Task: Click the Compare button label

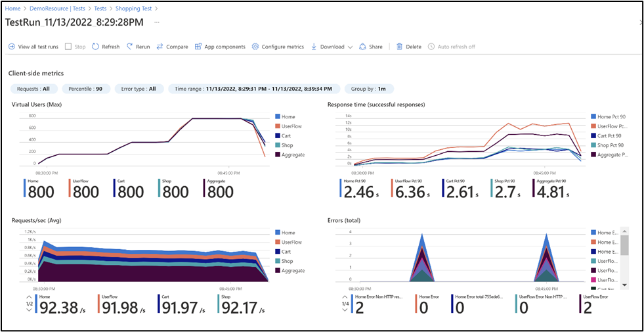Action: pos(177,47)
